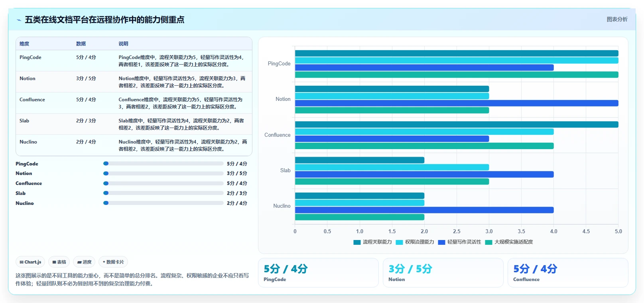The image size is (644, 303).
Task: Click the 3分 / 5分 value in Notion table row
Action: click(x=86, y=79)
